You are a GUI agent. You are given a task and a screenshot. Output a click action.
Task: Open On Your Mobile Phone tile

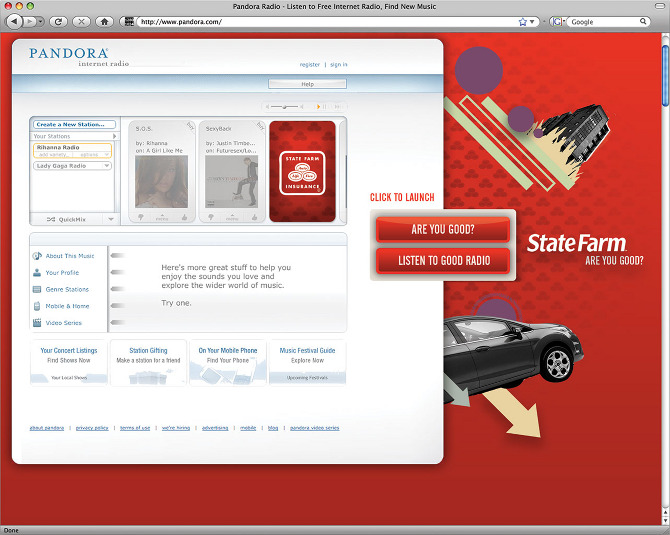(228, 362)
